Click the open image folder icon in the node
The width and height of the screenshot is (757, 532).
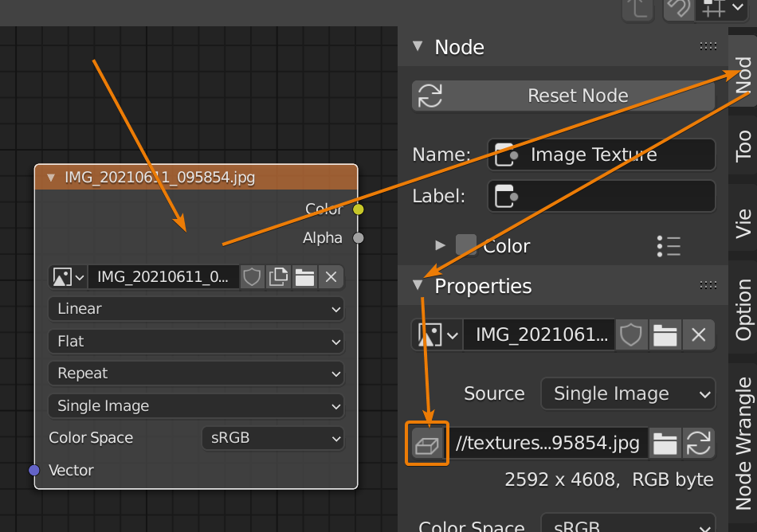pyautogui.click(x=304, y=277)
